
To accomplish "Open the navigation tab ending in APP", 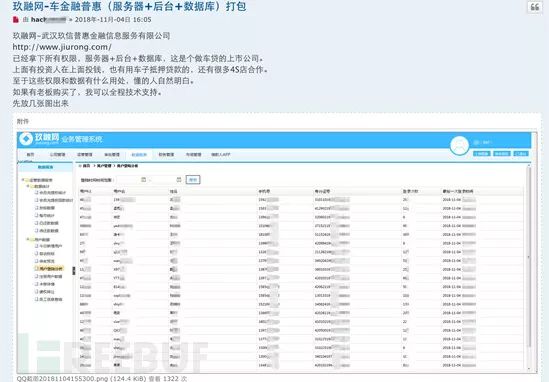I will tap(221, 154).
